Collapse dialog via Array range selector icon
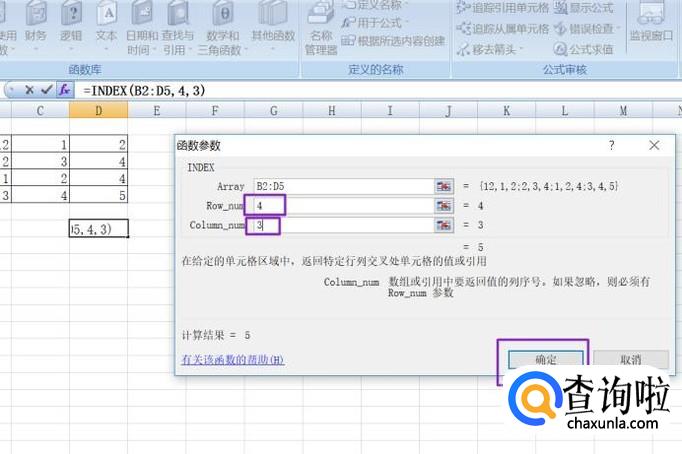The height and width of the screenshot is (454, 682). [444, 187]
